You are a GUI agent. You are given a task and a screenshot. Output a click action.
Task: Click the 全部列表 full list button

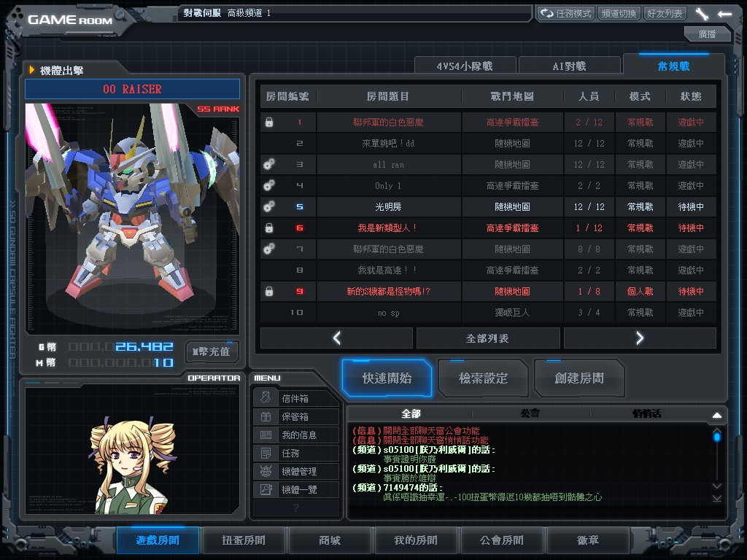pyautogui.click(x=488, y=338)
